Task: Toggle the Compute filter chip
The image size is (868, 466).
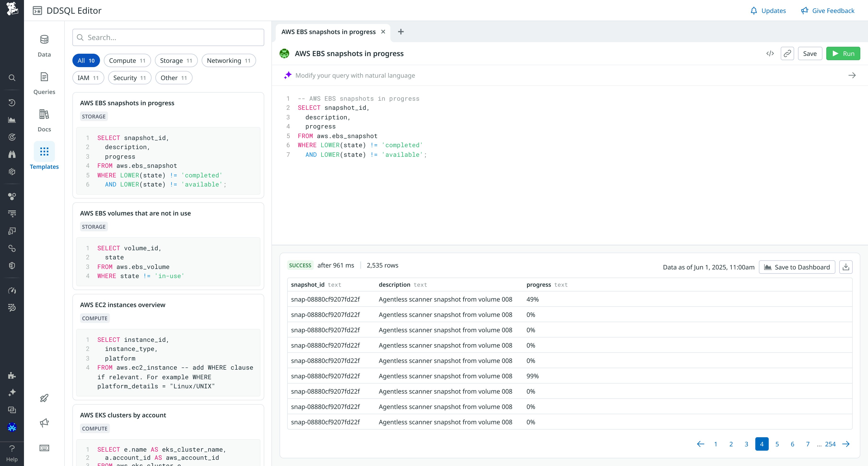Action: (x=127, y=61)
